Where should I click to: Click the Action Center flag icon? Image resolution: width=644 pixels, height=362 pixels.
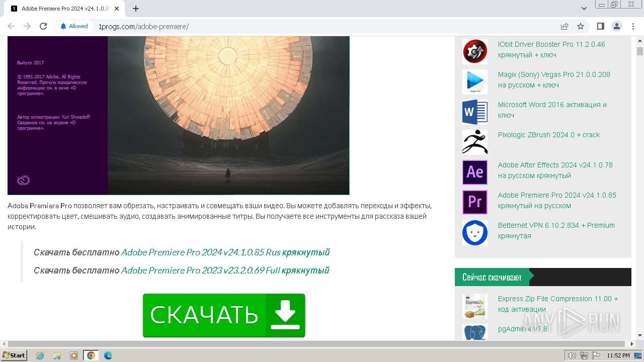point(595,355)
